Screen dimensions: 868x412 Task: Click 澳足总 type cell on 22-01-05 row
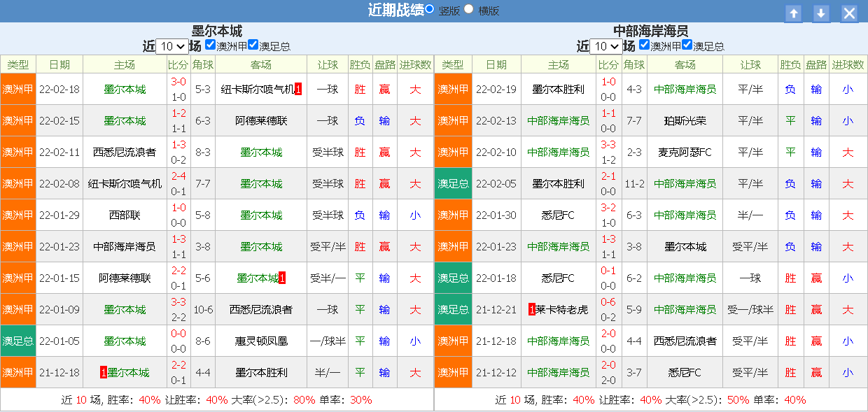click(17, 341)
